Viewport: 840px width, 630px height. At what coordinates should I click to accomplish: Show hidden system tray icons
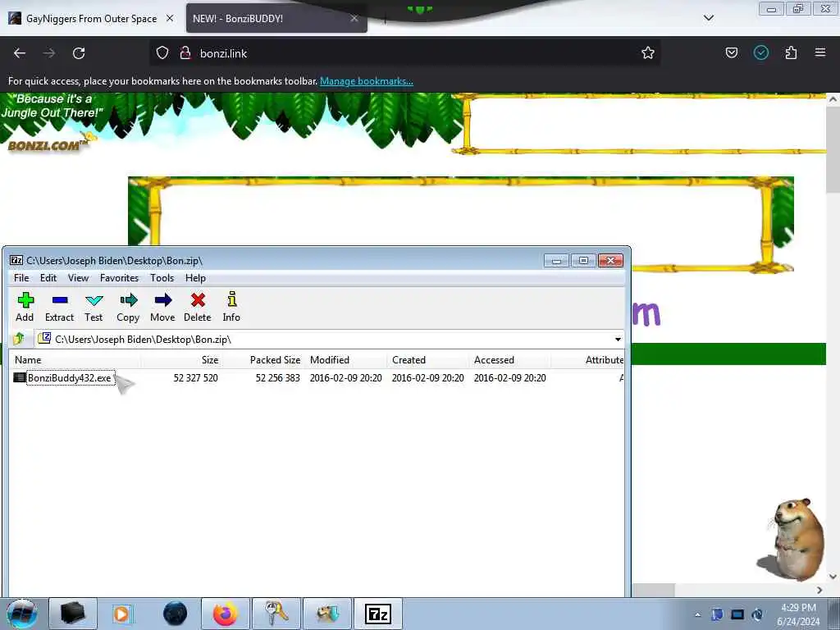tap(697, 615)
